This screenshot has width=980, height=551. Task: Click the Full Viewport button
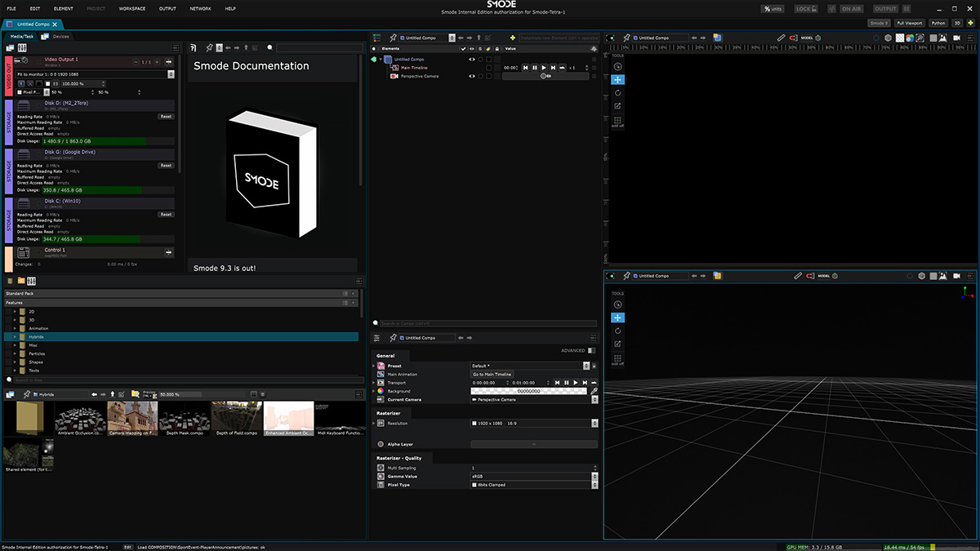(x=909, y=23)
